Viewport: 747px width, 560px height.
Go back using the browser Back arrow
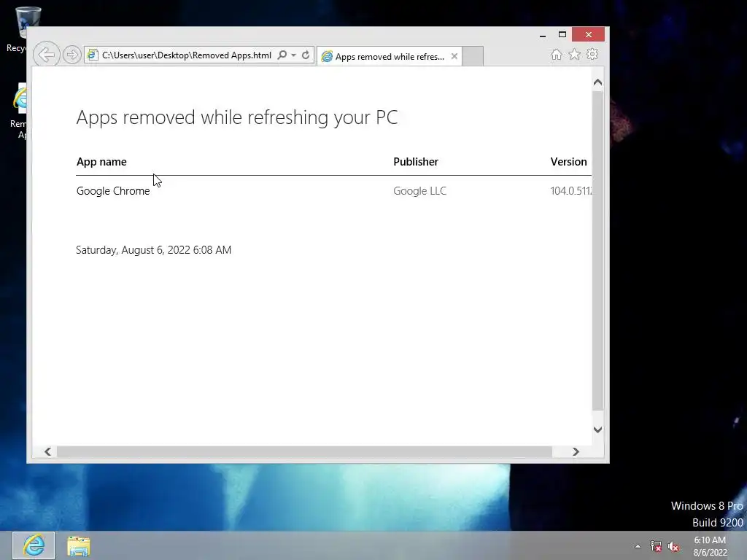(47, 55)
